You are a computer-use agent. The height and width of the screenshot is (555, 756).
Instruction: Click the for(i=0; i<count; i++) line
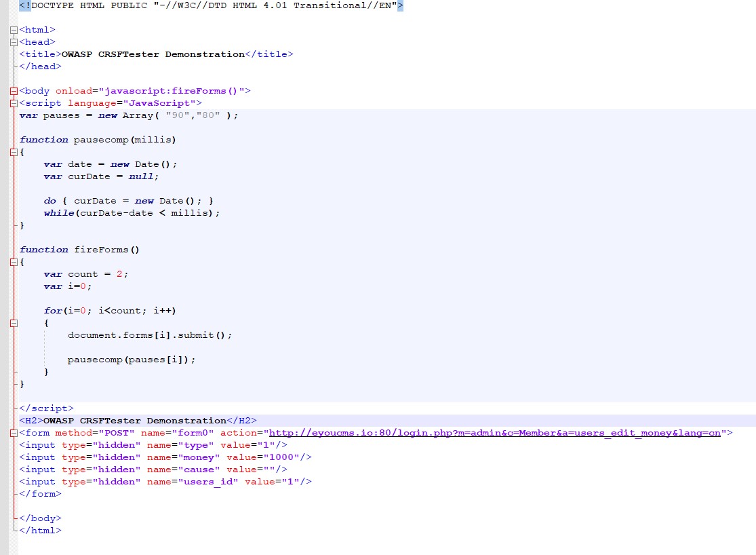[110, 310]
